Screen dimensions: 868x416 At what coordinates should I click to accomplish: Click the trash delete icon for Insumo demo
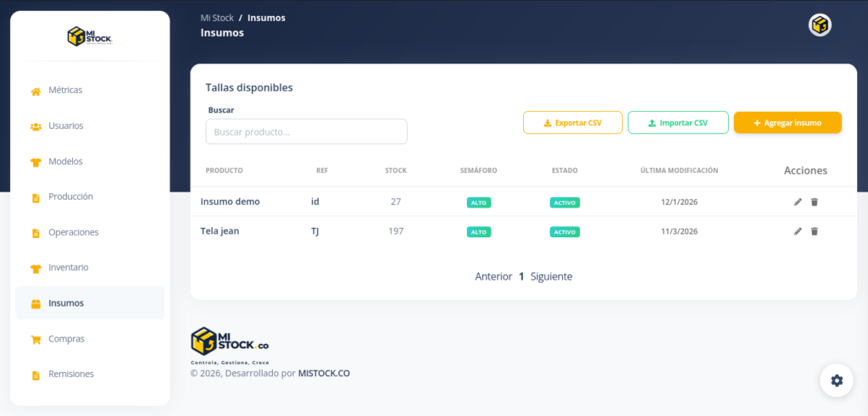815,202
